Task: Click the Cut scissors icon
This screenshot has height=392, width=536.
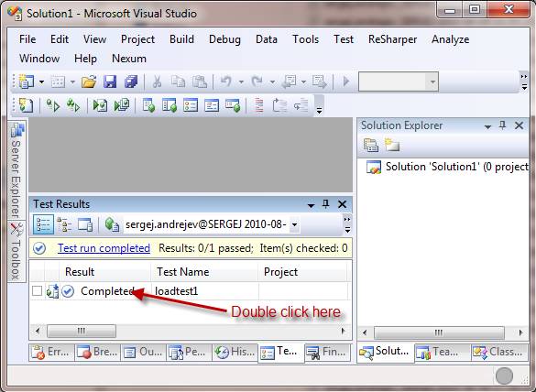Action: coord(157,82)
